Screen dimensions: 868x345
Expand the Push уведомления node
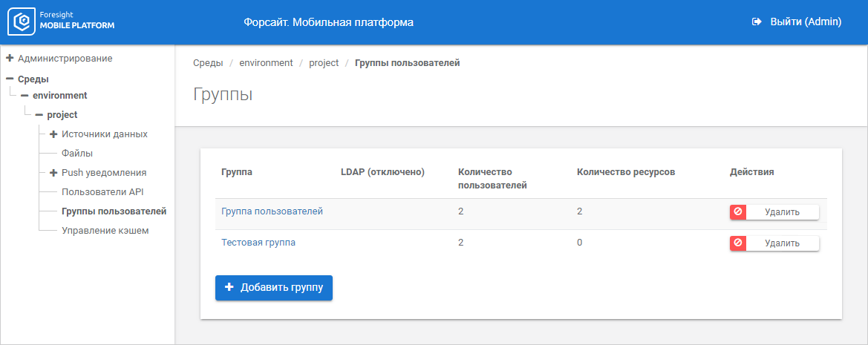53,173
